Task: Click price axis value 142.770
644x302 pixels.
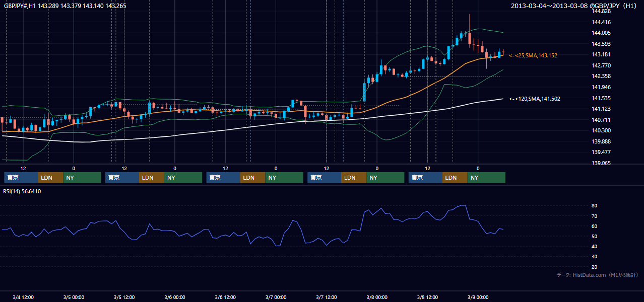Action: click(x=602, y=65)
